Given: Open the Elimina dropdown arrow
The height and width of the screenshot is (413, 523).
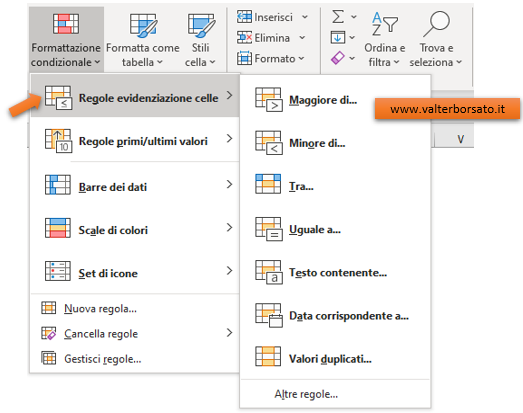Looking at the screenshot, I should [302, 38].
